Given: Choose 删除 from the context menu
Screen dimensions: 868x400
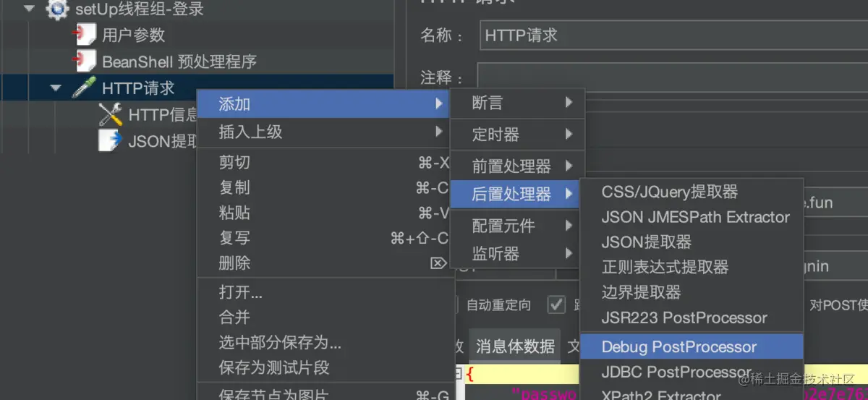Looking at the screenshot, I should click(x=324, y=263).
